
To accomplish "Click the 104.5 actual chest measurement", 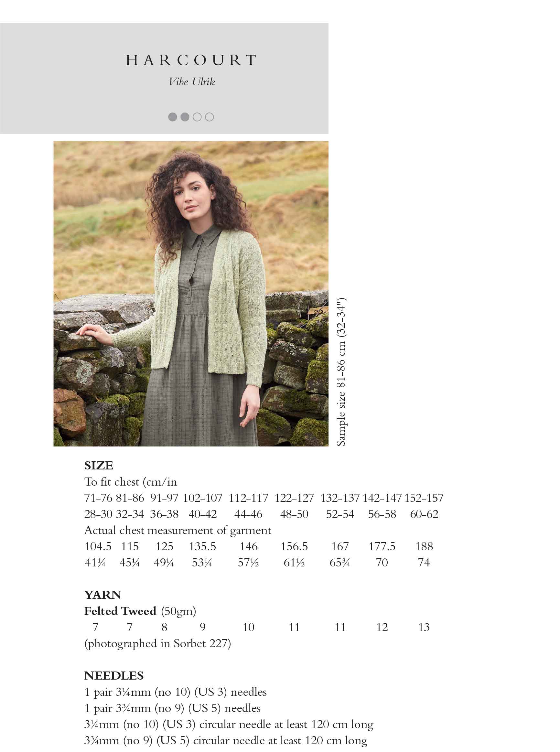I will [98, 546].
